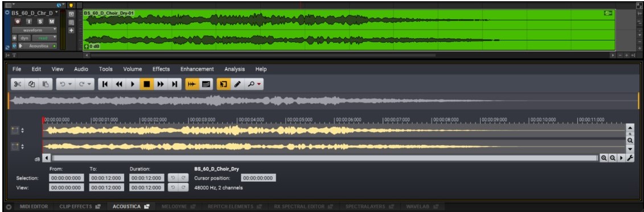Open the Undo history dropdown arrow

pyautogui.click(x=70, y=84)
